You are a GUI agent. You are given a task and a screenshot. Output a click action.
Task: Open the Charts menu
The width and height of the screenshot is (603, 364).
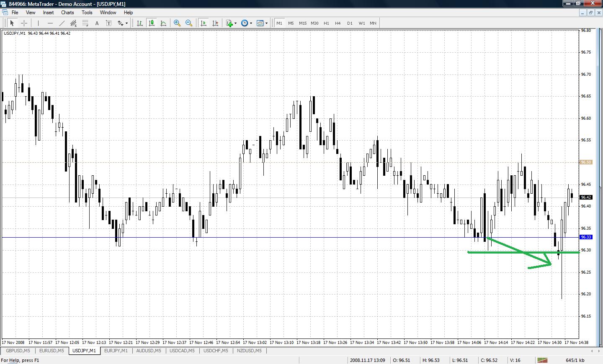pos(67,13)
